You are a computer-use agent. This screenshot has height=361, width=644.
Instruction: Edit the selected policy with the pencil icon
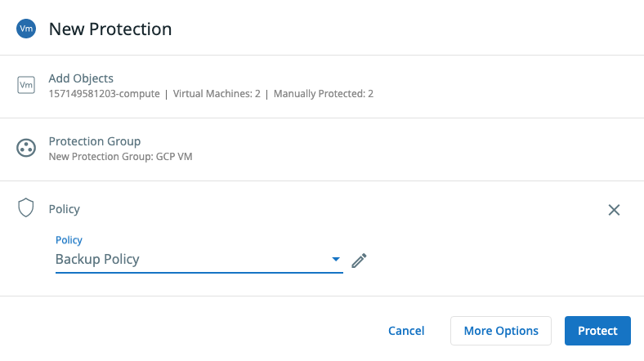tap(359, 261)
